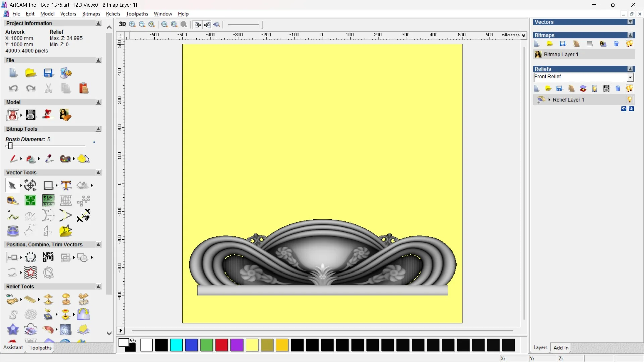Toggle all bitmap layers visibility lightbulb
This screenshot has width=644, height=362.
tap(629, 44)
